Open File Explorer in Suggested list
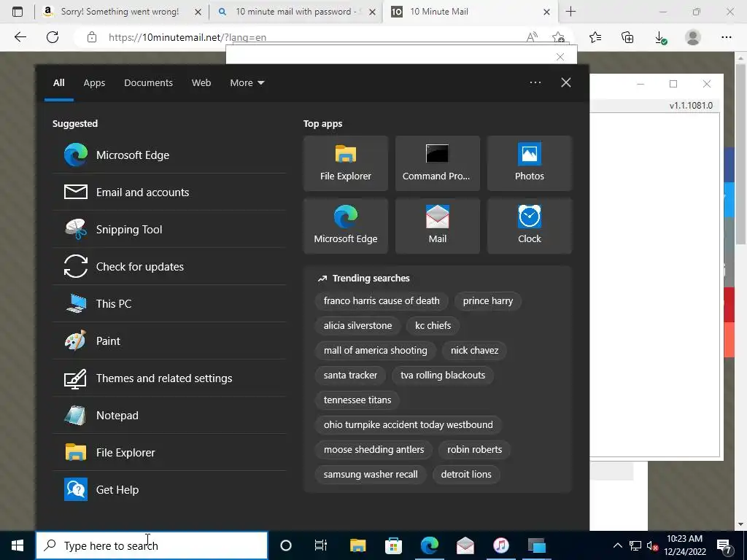 pos(169,452)
